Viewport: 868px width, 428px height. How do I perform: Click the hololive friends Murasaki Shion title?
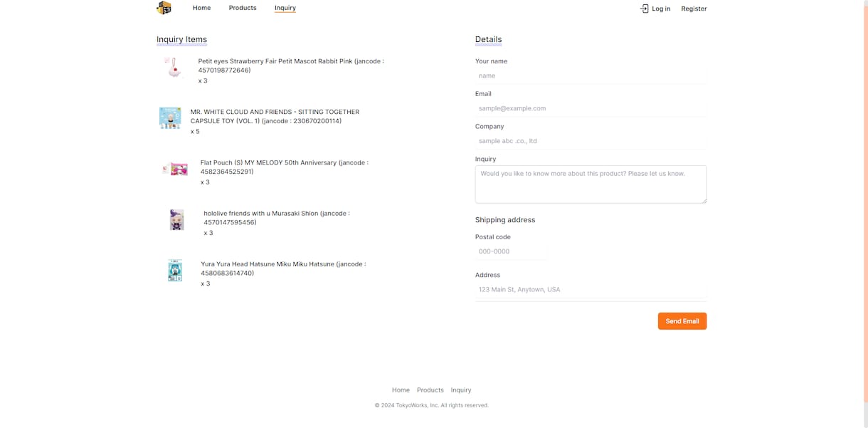click(277, 217)
